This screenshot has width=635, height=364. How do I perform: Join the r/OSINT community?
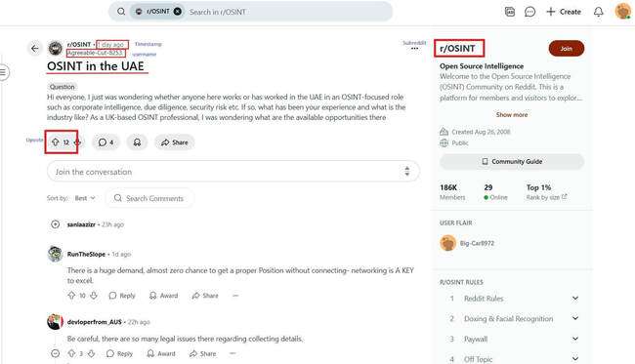pyautogui.click(x=567, y=49)
